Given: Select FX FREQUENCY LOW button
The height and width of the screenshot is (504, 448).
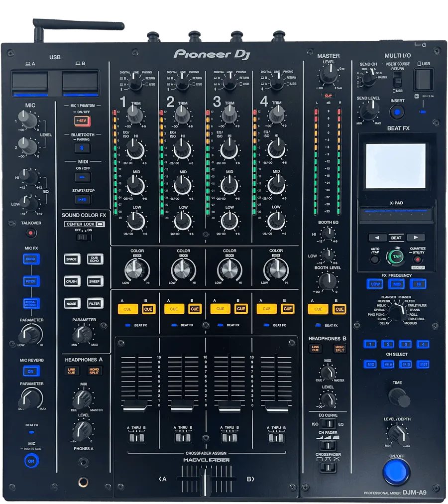Looking at the screenshot, I should click(375, 284).
